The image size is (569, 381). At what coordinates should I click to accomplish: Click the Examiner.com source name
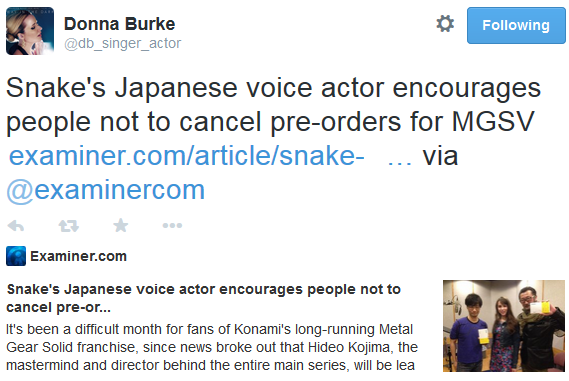[78, 256]
